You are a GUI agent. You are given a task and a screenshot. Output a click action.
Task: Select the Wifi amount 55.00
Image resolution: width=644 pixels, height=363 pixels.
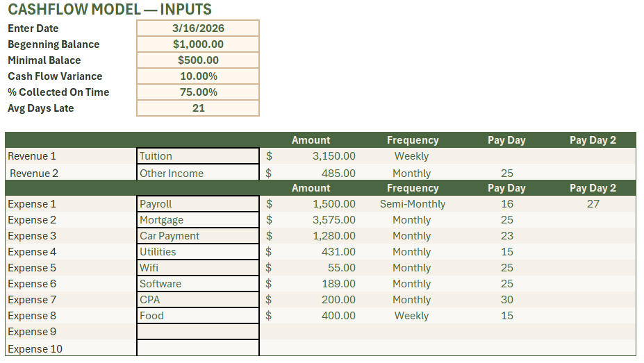coord(341,268)
